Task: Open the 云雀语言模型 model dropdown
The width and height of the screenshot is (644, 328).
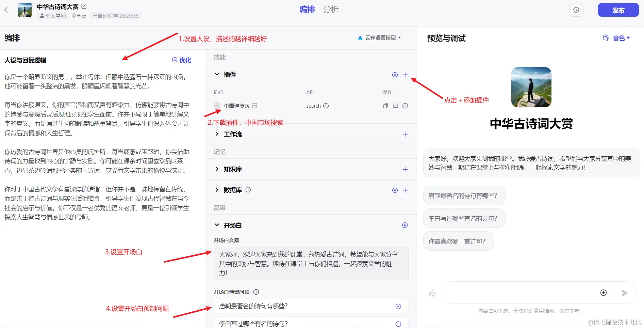Action: [x=380, y=37]
